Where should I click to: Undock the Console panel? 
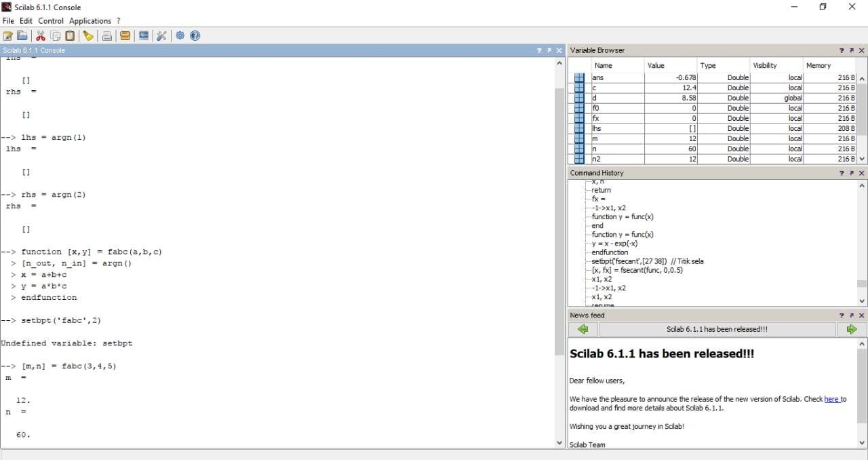pos(549,51)
